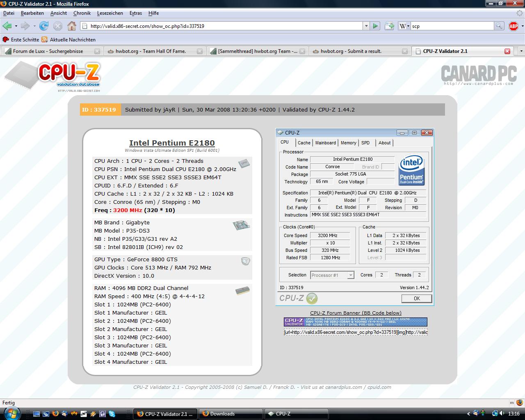Click the Forward arrow button
The width and height of the screenshot is (525, 420).
25,26
